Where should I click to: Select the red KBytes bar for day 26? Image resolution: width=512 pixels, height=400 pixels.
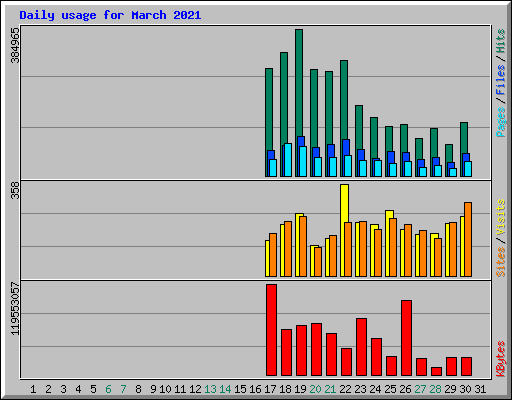tap(406, 338)
